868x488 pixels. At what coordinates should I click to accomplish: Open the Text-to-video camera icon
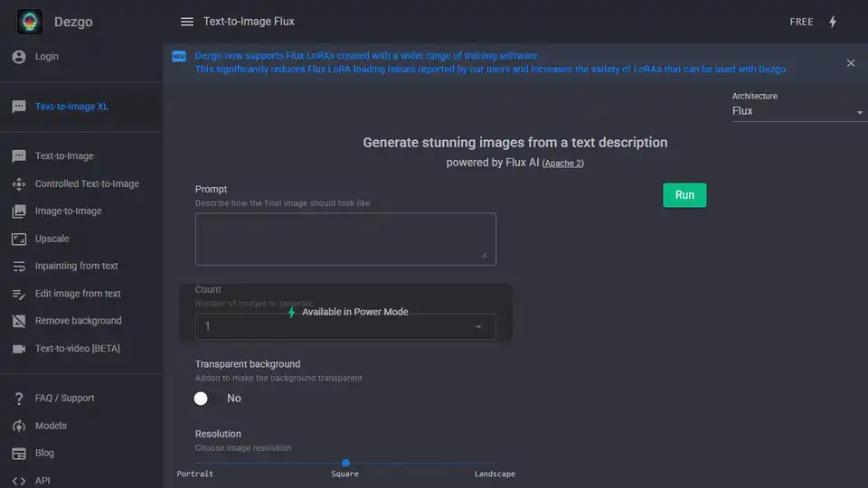tap(19, 349)
